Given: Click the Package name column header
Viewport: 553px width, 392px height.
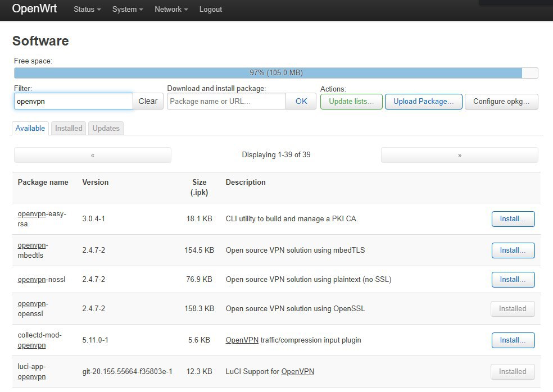Looking at the screenshot, I should click(x=43, y=183).
